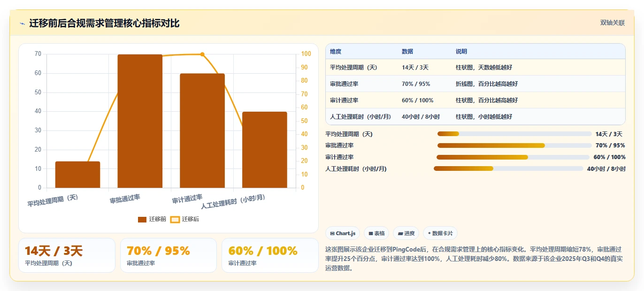Open the 70% / 95% data card

169,255
